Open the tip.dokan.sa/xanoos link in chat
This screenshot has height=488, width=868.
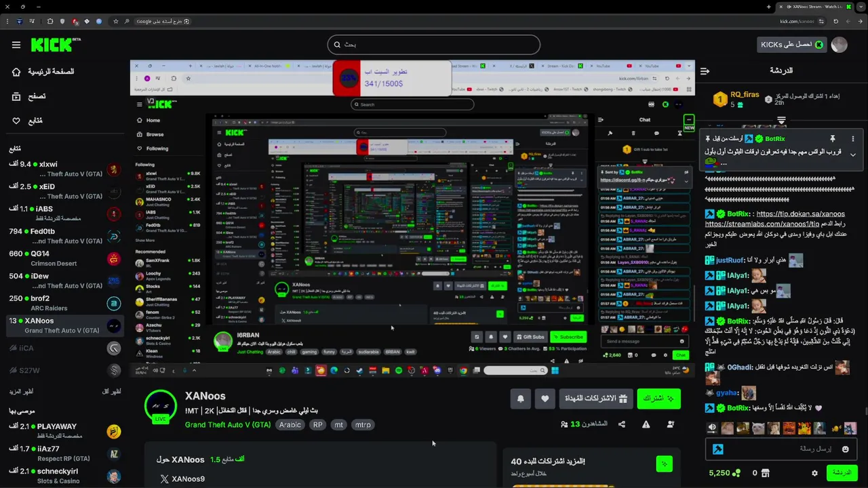click(x=801, y=214)
